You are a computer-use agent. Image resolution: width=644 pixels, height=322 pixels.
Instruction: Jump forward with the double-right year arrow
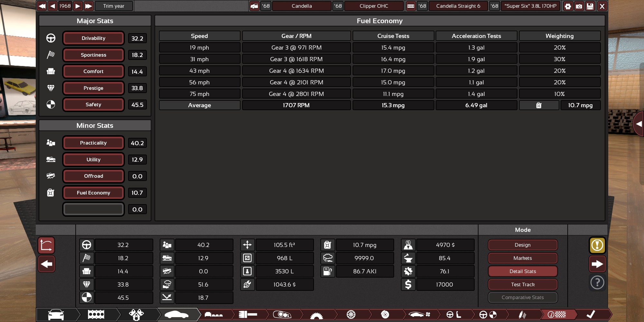89,6
